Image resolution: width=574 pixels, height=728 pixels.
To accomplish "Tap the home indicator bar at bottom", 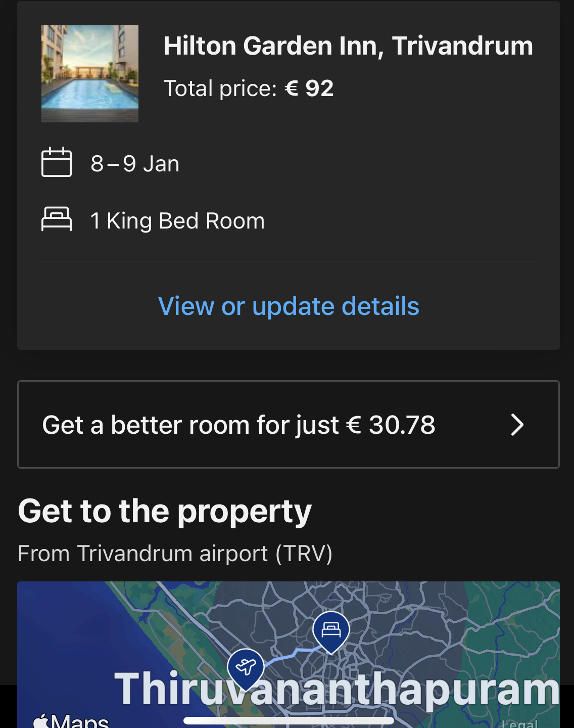I will click(289, 720).
